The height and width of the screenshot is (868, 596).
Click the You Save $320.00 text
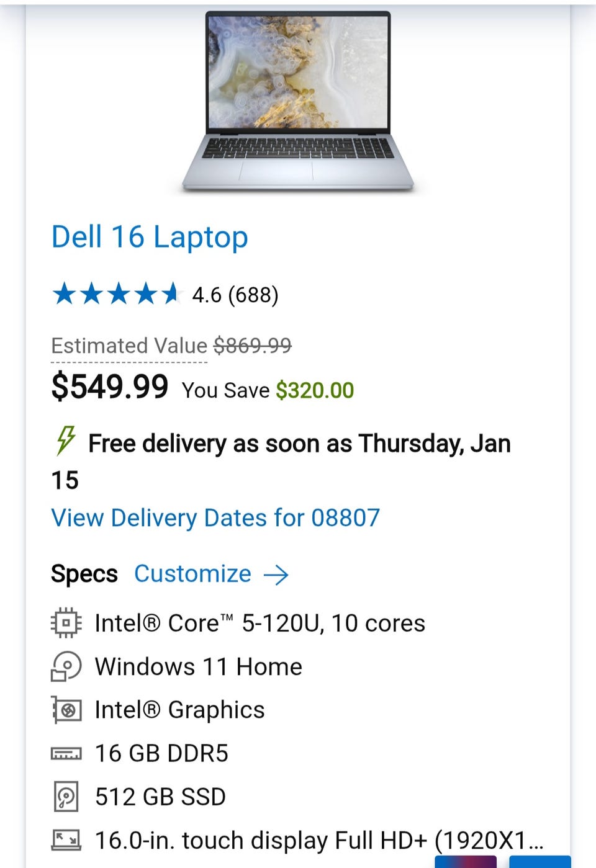(x=268, y=390)
